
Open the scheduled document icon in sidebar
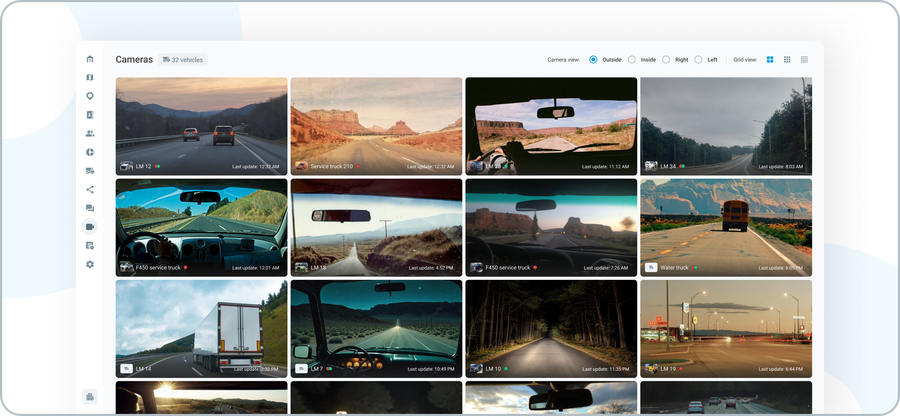(x=90, y=246)
